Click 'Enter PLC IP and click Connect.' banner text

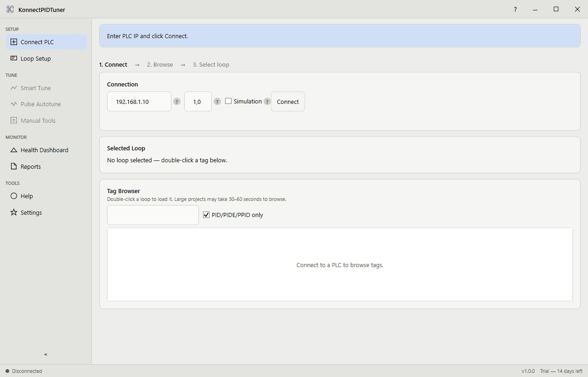coord(147,36)
